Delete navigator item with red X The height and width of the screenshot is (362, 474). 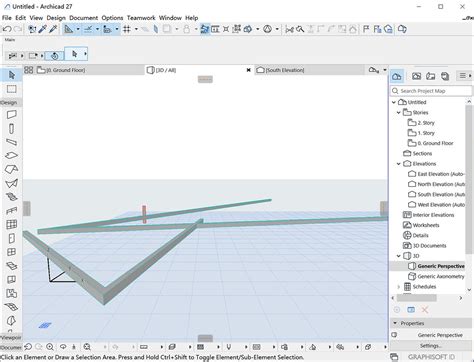coord(425,310)
